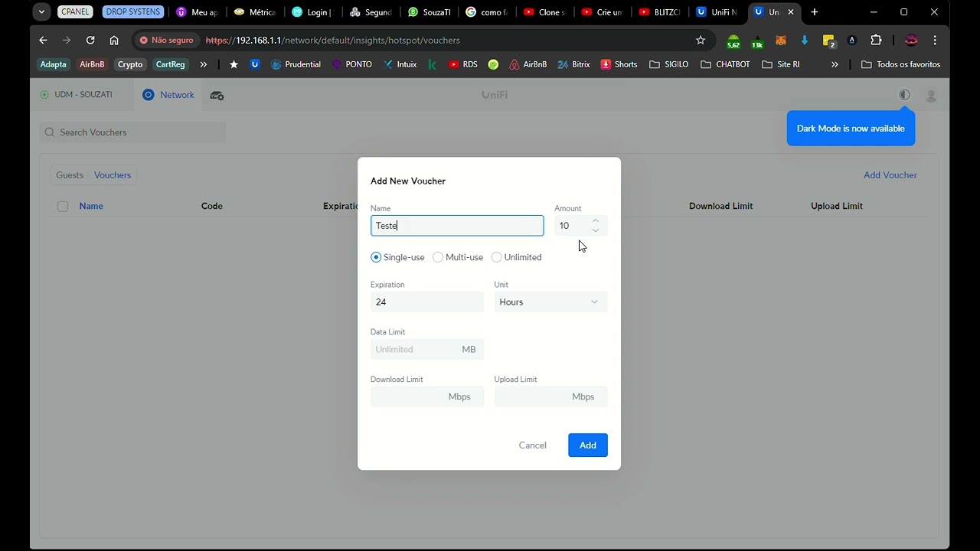The height and width of the screenshot is (551, 980).
Task: Sort by the Name column header
Action: [x=91, y=206]
